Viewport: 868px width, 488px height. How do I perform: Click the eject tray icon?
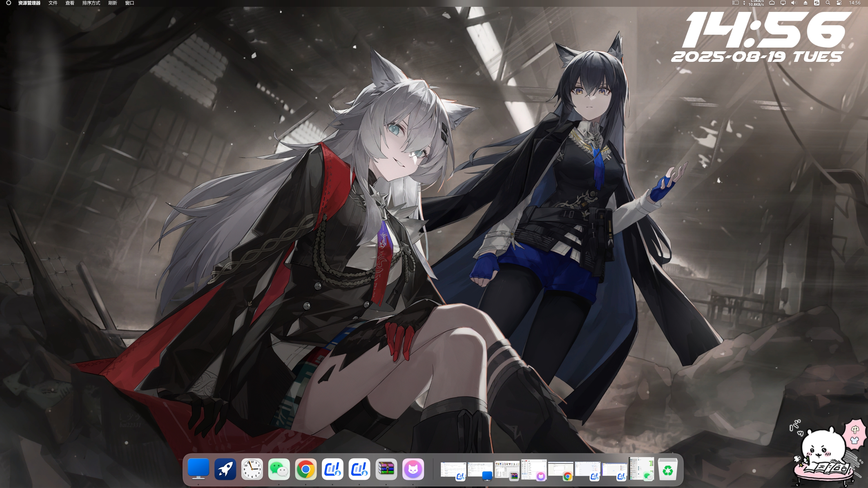point(806,3)
